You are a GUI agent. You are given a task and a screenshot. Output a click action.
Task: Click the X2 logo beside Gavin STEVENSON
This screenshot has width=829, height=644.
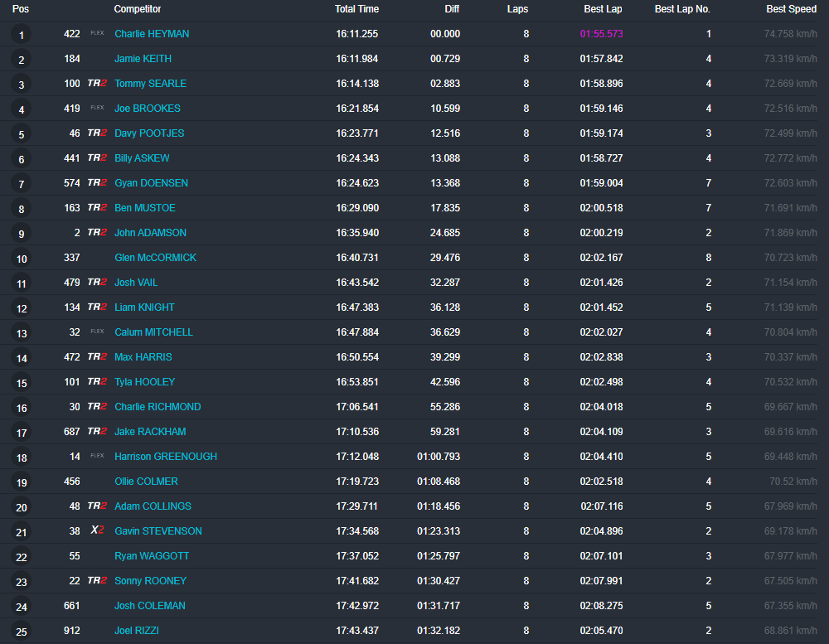click(x=97, y=531)
